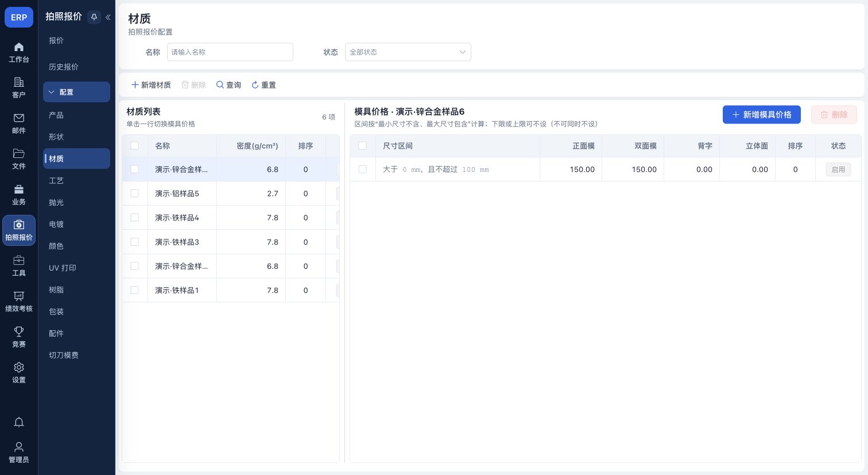
Task: Check the box for 演示·铁样品1
Action: [135, 290]
